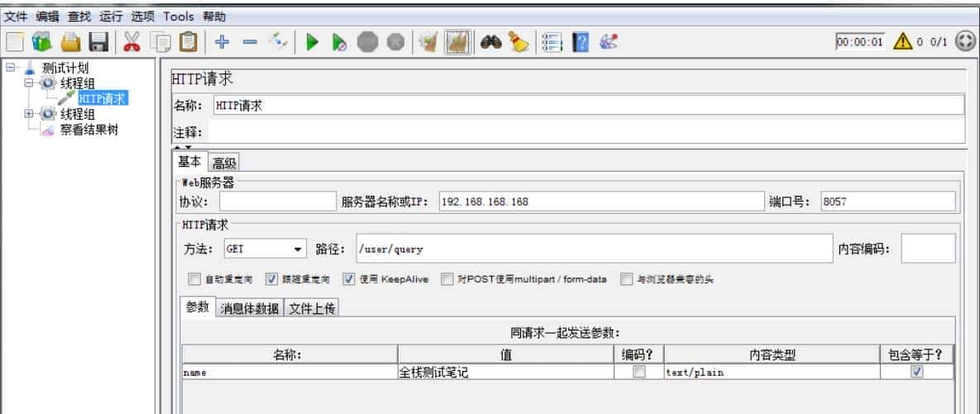Click the 00:00:01 elapsed time display

[x=860, y=42]
